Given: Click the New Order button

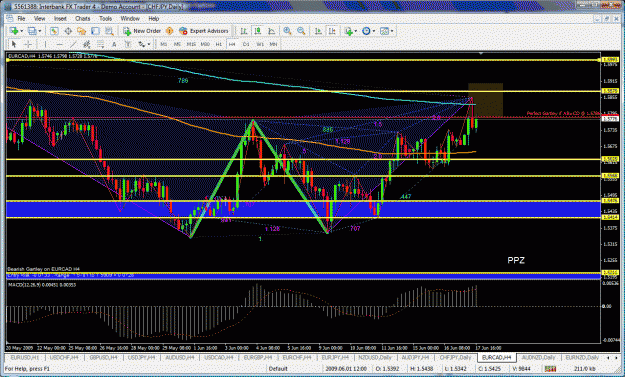Looking at the screenshot, I should tap(142, 31).
